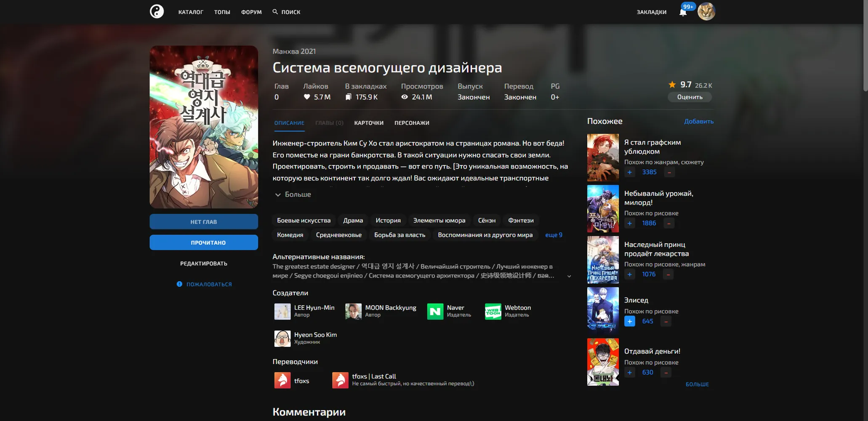Image resolution: width=868 pixels, height=421 pixels.
Task: Select the Средневековье tag
Action: pos(338,235)
